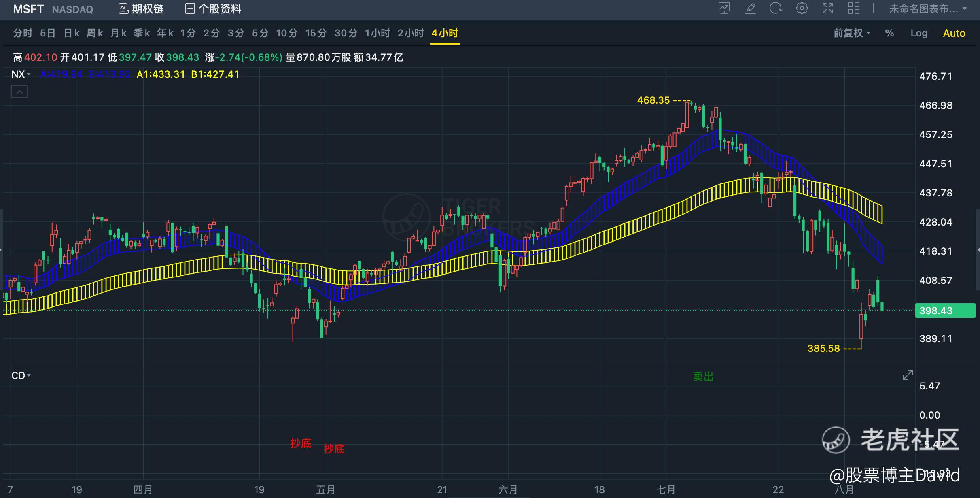Activate the drawing pencil tool icon

[x=750, y=9]
